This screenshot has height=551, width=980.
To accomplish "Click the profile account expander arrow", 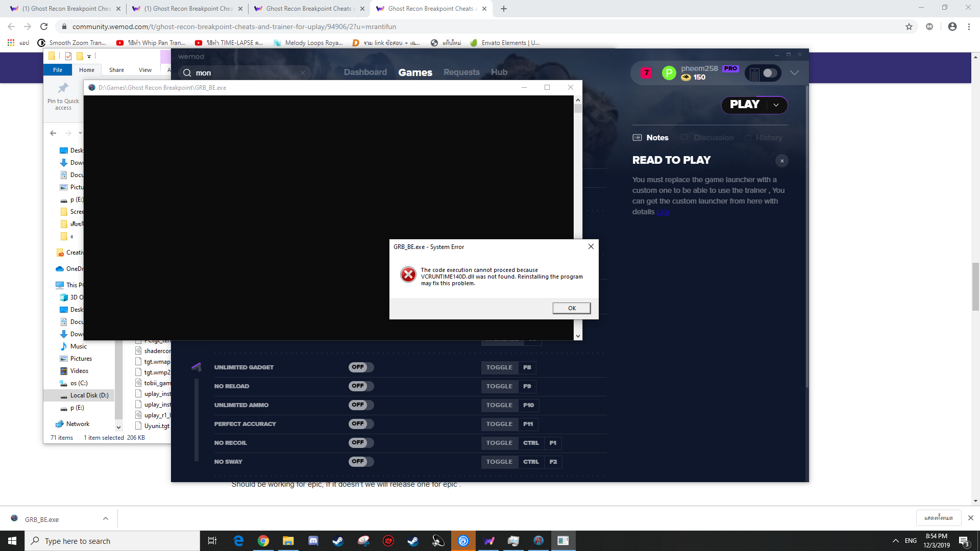I will tap(795, 72).
